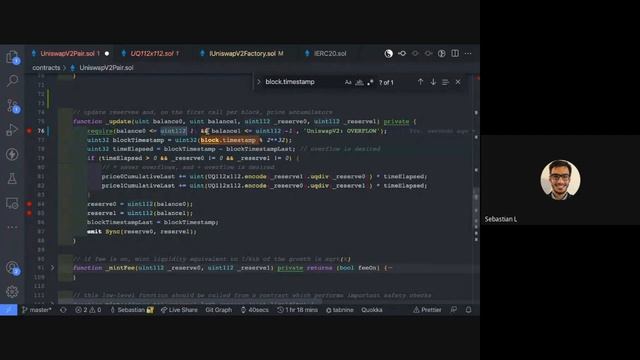Viewport: 640px width, 360px height.
Task: Toggle breakpoint at reserve1 assignment line
Action: click(x=29, y=213)
